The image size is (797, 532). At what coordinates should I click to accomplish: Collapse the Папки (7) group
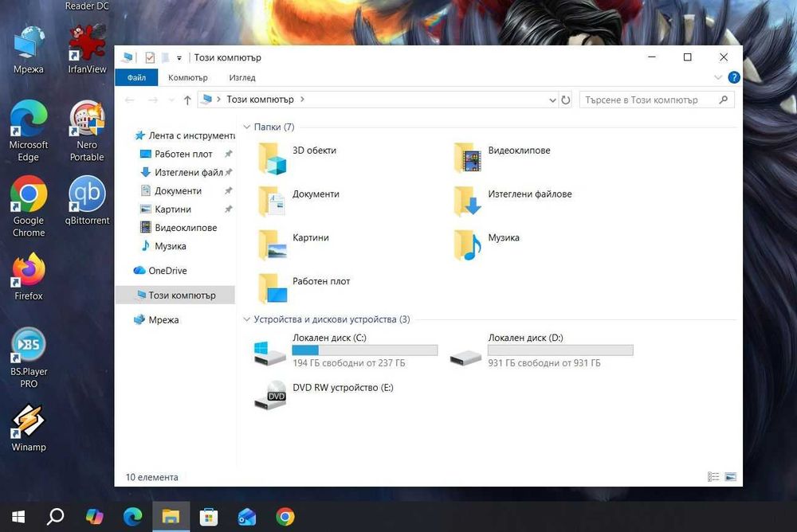(247, 127)
